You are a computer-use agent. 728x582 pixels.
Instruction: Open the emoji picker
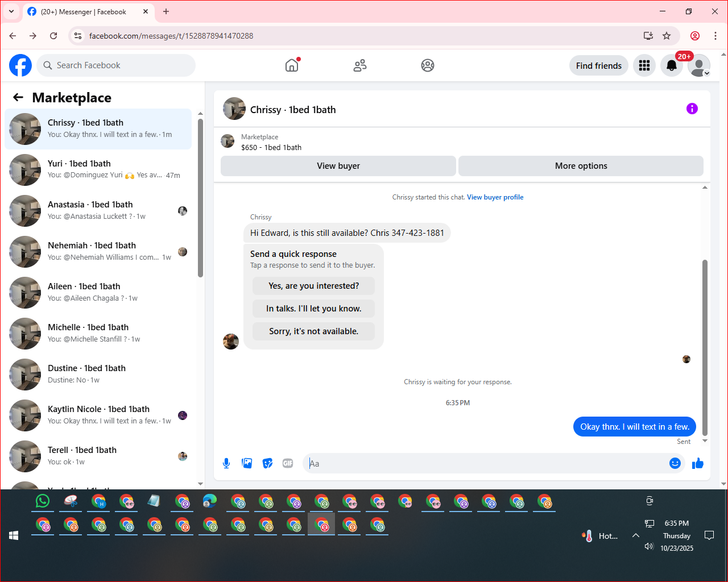pyautogui.click(x=675, y=463)
